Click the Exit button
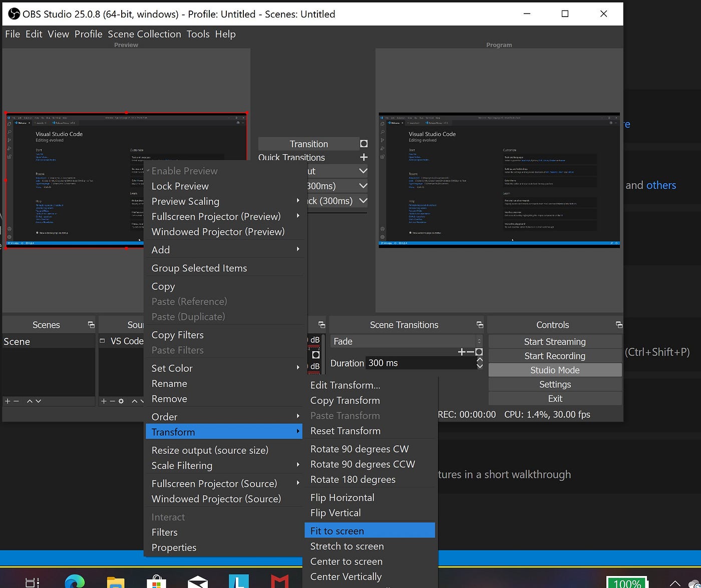This screenshot has width=701, height=588. (x=555, y=399)
